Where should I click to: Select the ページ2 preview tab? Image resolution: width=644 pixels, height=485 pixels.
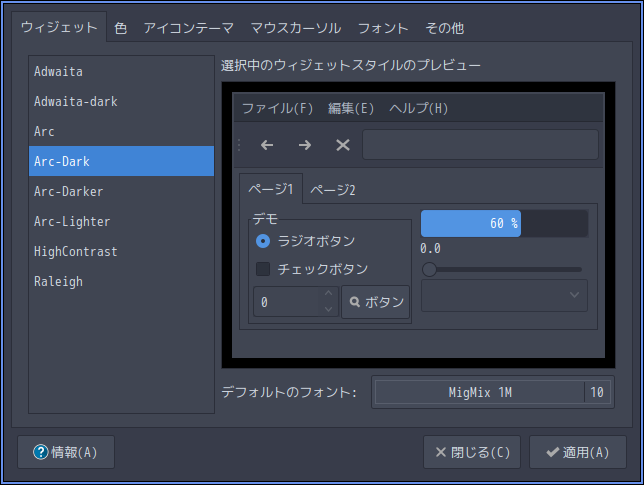333,190
